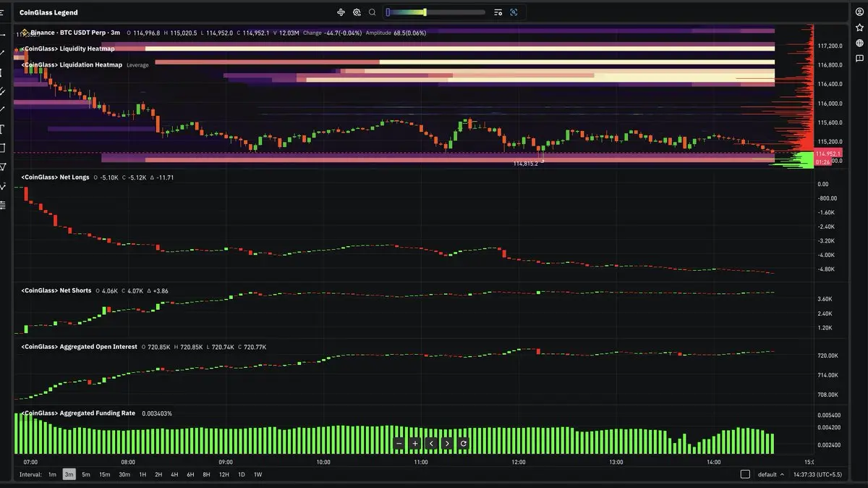The image size is (868, 488).
Task: Click the 10:00 time axis label
Action: (x=323, y=462)
